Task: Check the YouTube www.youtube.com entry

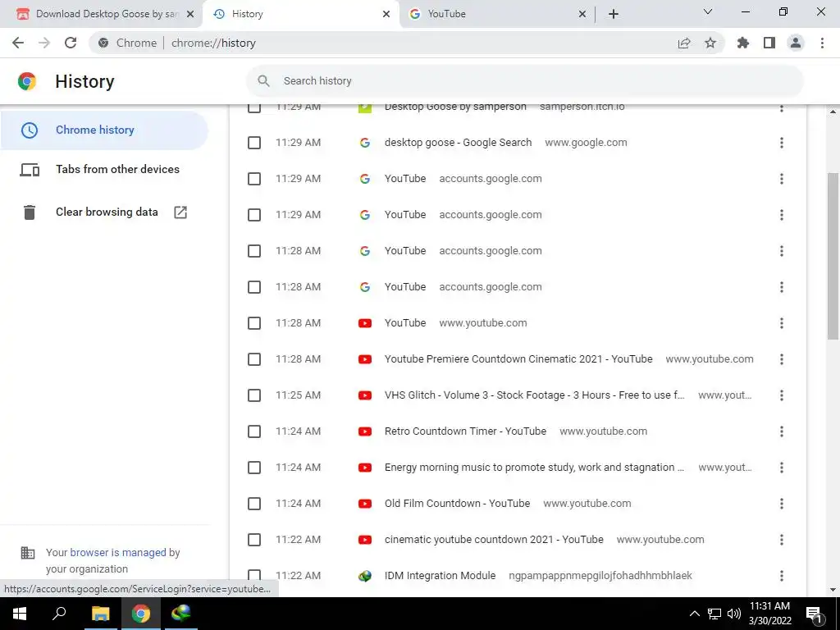Action: 254,323
